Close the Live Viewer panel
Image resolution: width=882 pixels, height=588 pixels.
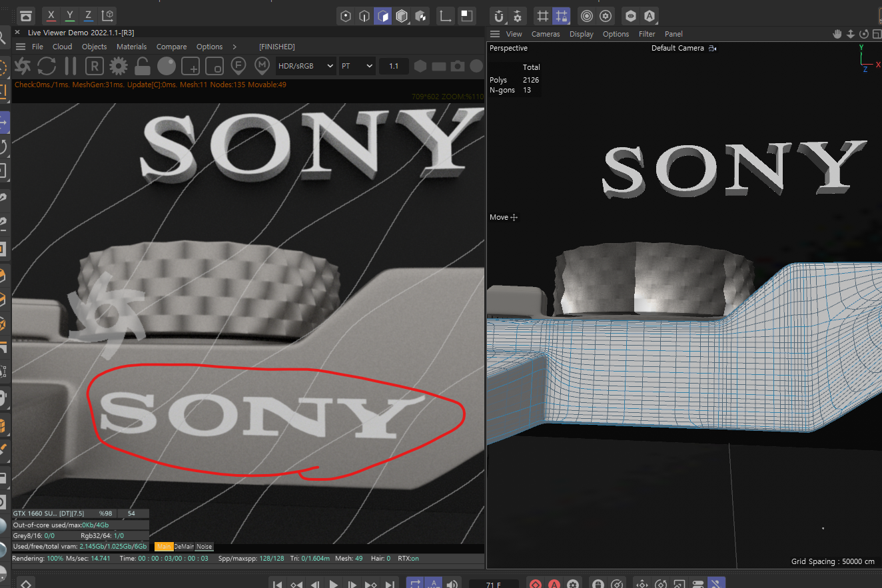click(x=17, y=33)
